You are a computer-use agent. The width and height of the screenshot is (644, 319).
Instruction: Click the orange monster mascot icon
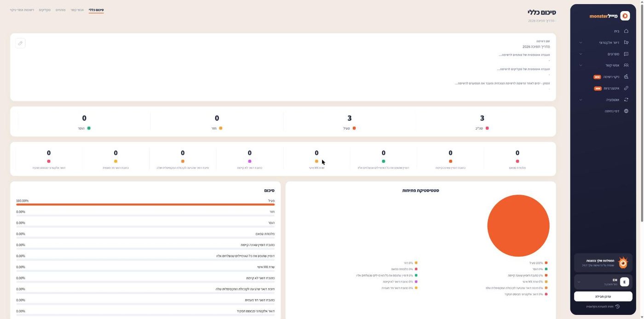click(x=623, y=263)
